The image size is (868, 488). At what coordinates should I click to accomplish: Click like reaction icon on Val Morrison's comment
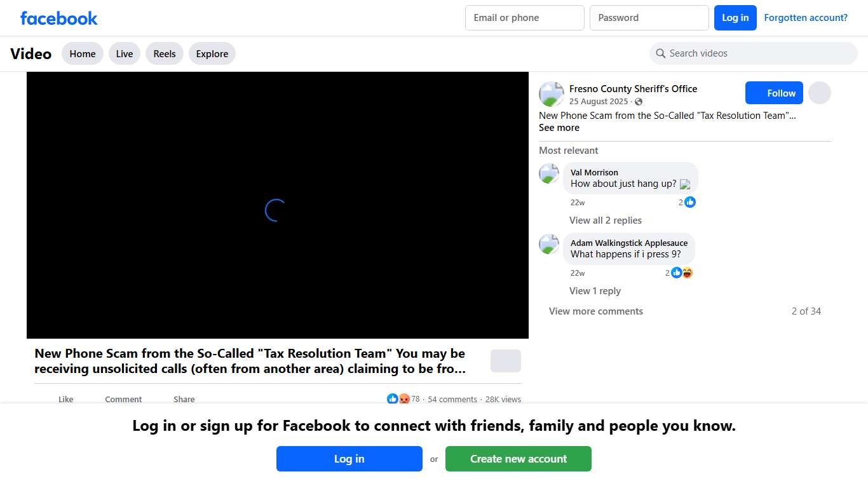click(690, 202)
